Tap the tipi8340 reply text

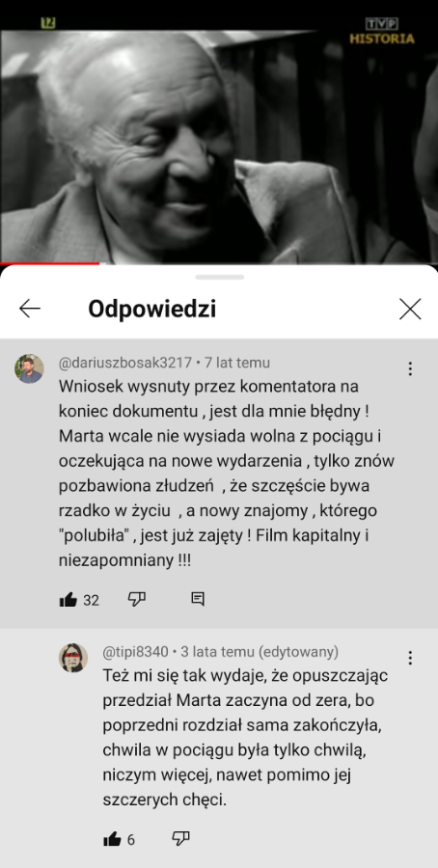click(x=246, y=738)
